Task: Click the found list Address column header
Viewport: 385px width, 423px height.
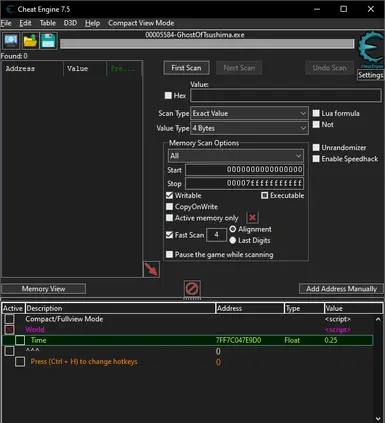Action: (x=33, y=69)
